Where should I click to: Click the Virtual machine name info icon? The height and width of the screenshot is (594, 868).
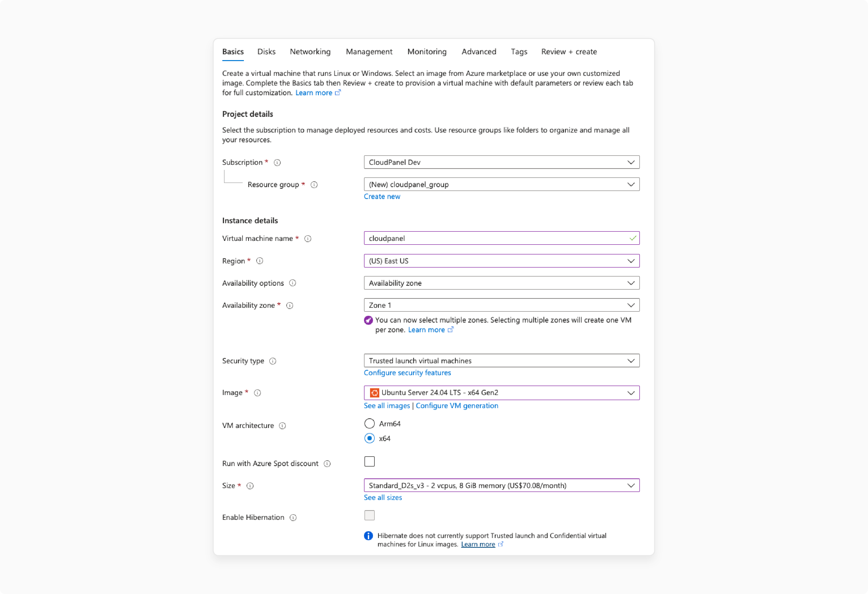(308, 238)
